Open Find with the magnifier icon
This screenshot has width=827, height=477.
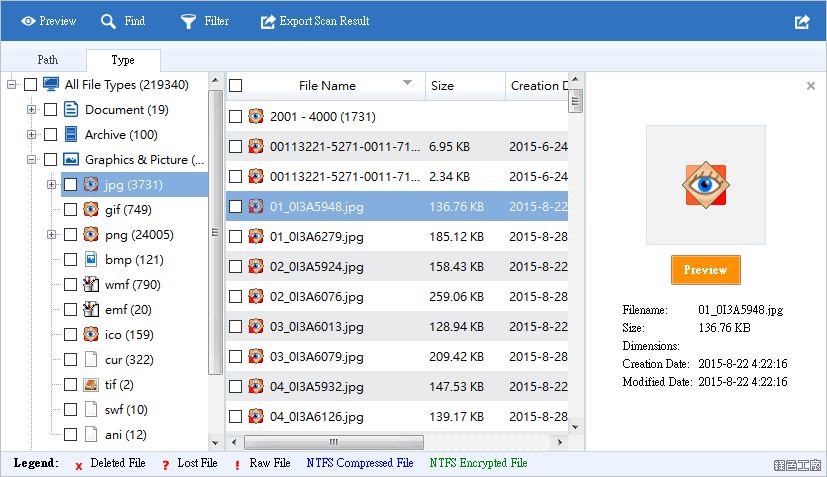108,21
